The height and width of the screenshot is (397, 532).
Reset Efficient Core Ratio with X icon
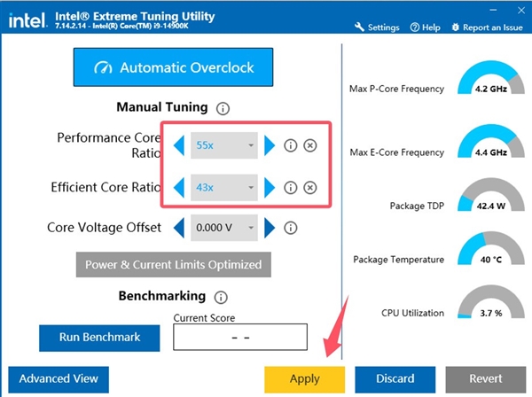point(310,188)
